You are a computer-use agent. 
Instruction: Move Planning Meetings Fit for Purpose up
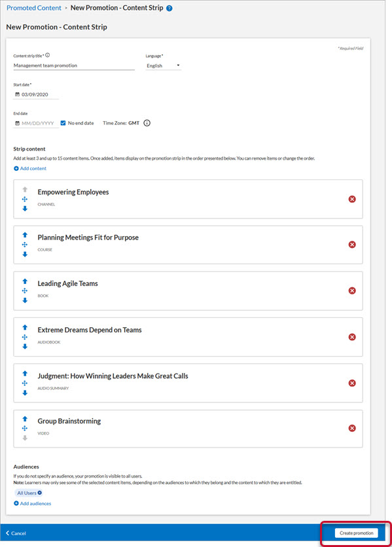pos(25,235)
